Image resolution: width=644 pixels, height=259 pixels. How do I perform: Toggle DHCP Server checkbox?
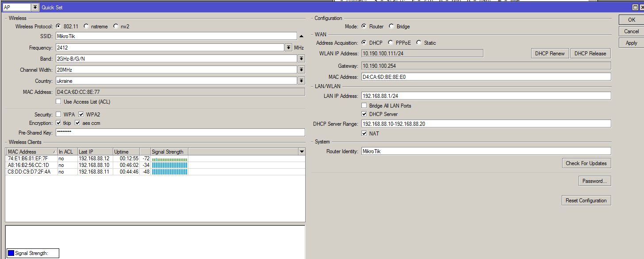[364, 114]
